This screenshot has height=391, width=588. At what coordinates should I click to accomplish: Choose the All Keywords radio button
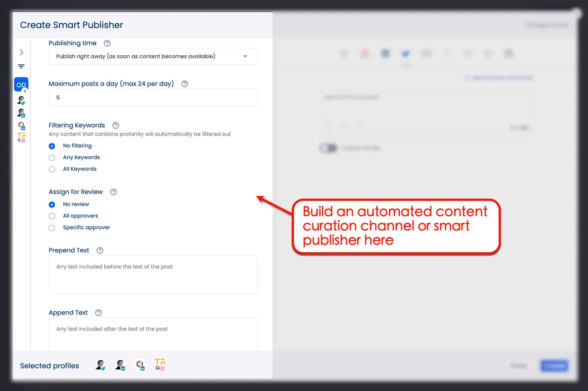pyautogui.click(x=52, y=169)
